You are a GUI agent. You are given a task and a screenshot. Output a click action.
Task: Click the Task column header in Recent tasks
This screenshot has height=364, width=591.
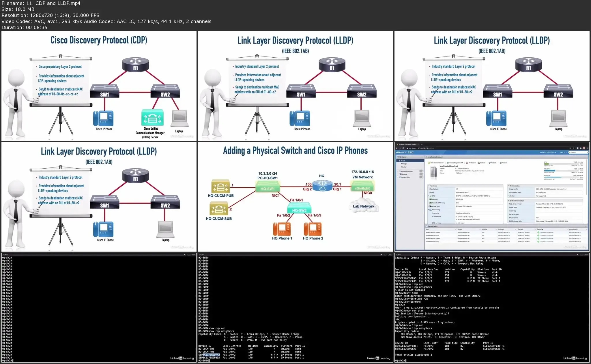(x=441, y=229)
